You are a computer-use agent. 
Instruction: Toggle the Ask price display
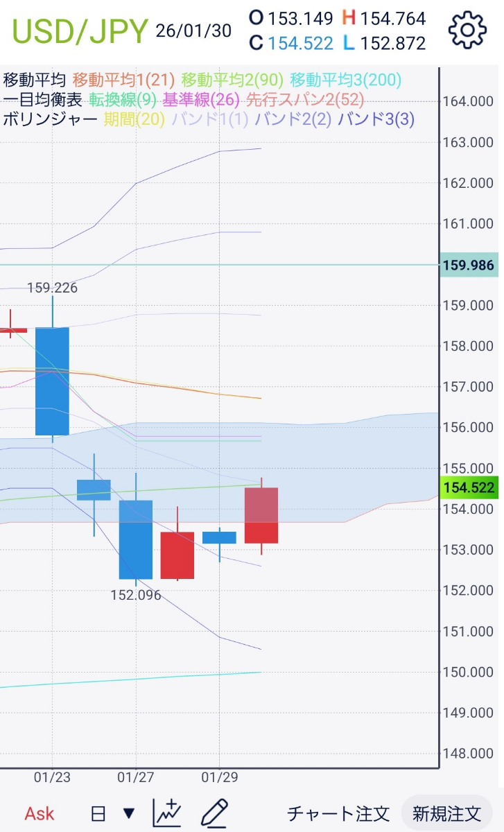pos(40,813)
